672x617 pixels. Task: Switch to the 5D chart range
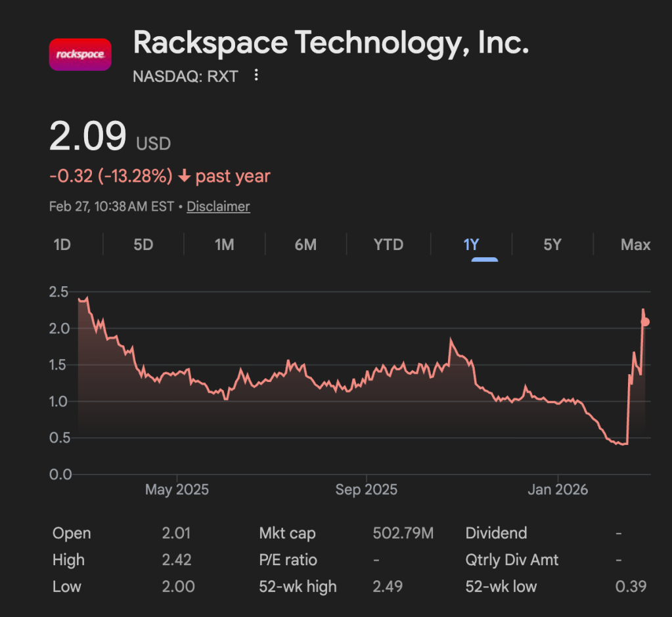[x=143, y=245]
